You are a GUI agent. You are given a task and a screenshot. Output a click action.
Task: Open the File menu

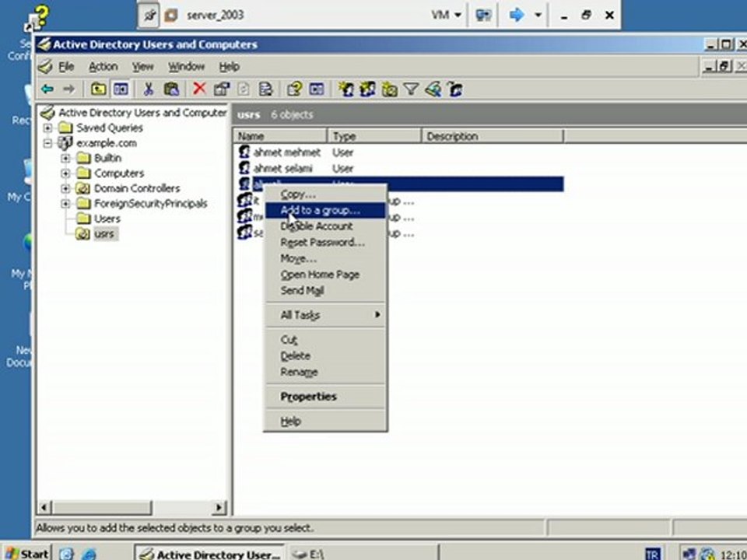pos(66,67)
